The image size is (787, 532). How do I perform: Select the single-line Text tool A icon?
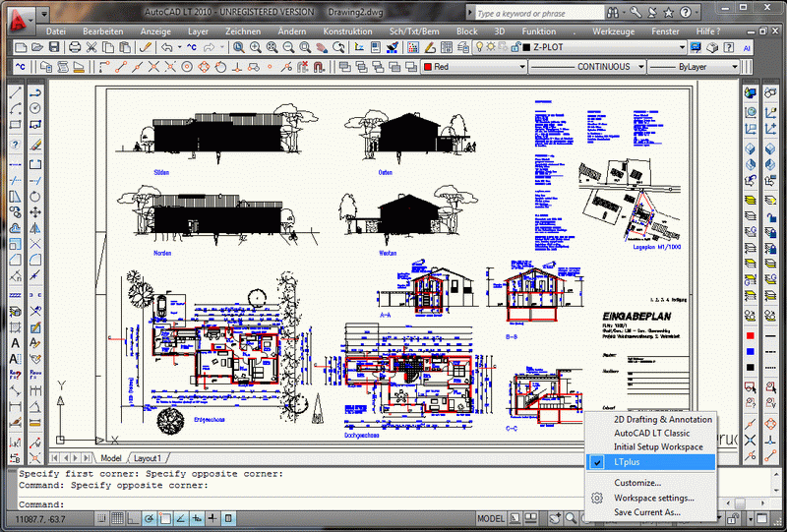coord(16,344)
